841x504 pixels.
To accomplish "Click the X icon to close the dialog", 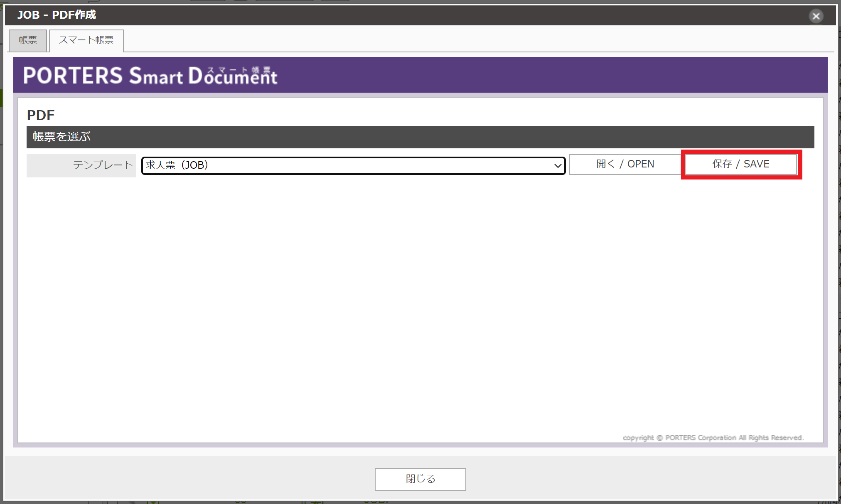I will [x=816, y=16].
